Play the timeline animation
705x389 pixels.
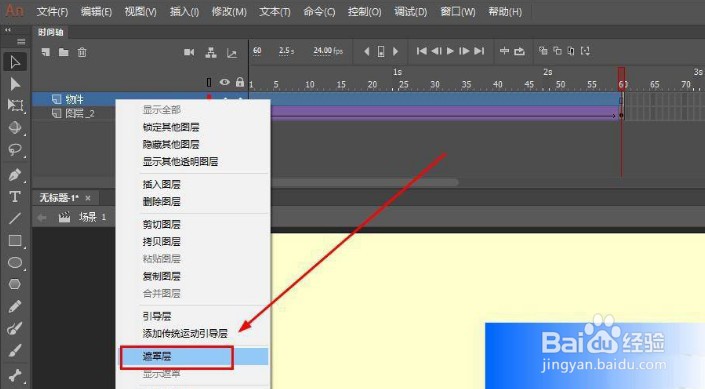450,51
